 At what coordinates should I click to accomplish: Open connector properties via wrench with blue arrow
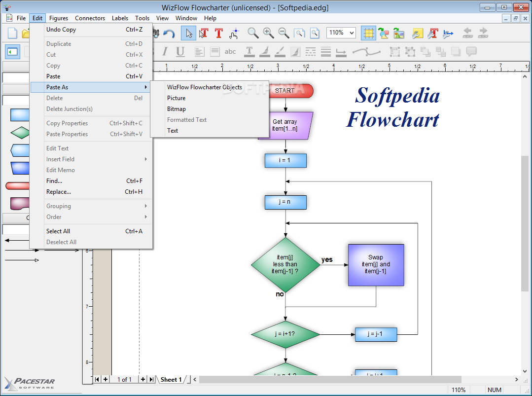(x=448, y=33)
